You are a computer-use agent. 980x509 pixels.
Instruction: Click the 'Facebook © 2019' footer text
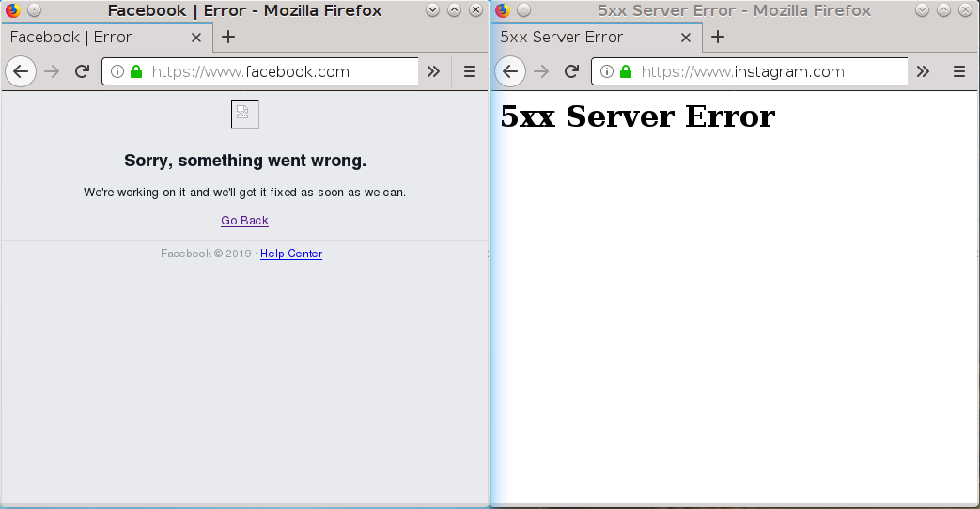(206, 254)
